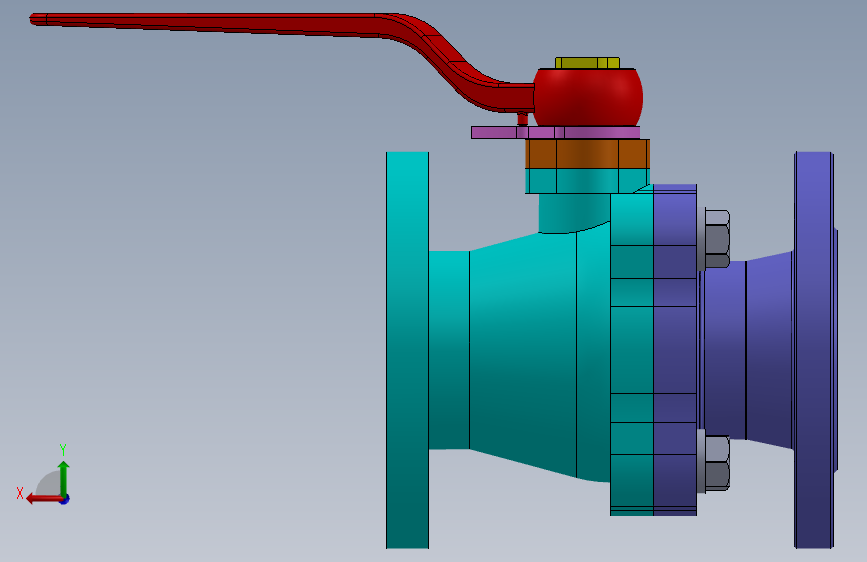The width and height of the screenshot is (867, 562).
Task: Select the yellow nut on top of the stem
Action: 587,63
